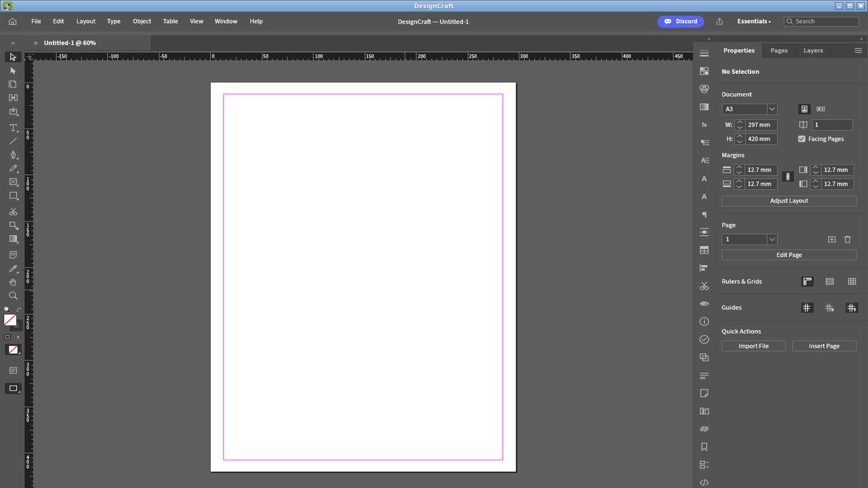Select the Selection tool arrow
Screen dimensions: 868x488
tap(13, 57)
